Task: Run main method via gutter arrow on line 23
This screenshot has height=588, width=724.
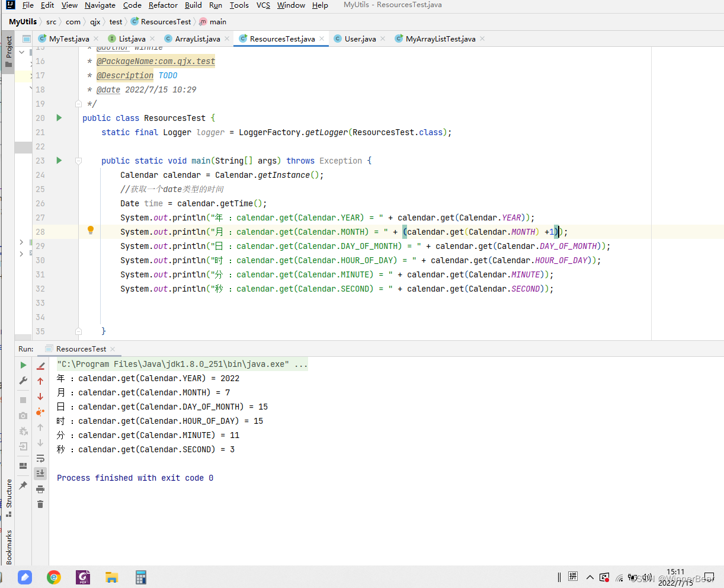Action: [59, 161]
